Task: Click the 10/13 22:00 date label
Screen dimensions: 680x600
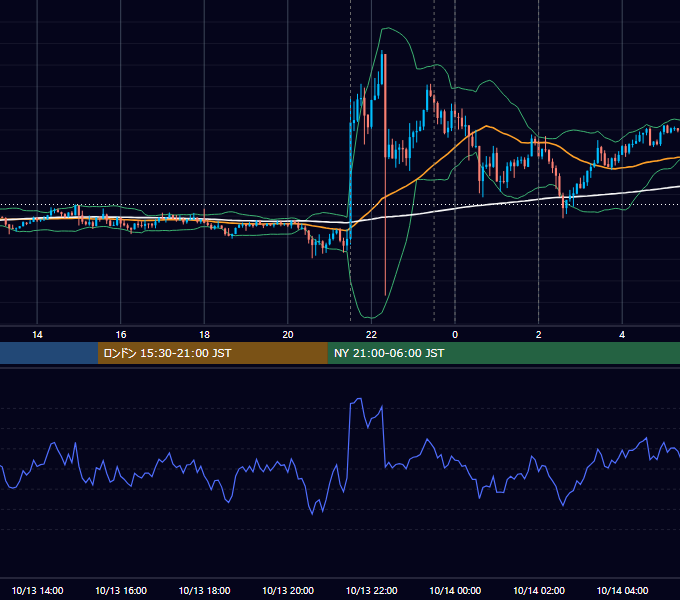Action: [371, 590]
